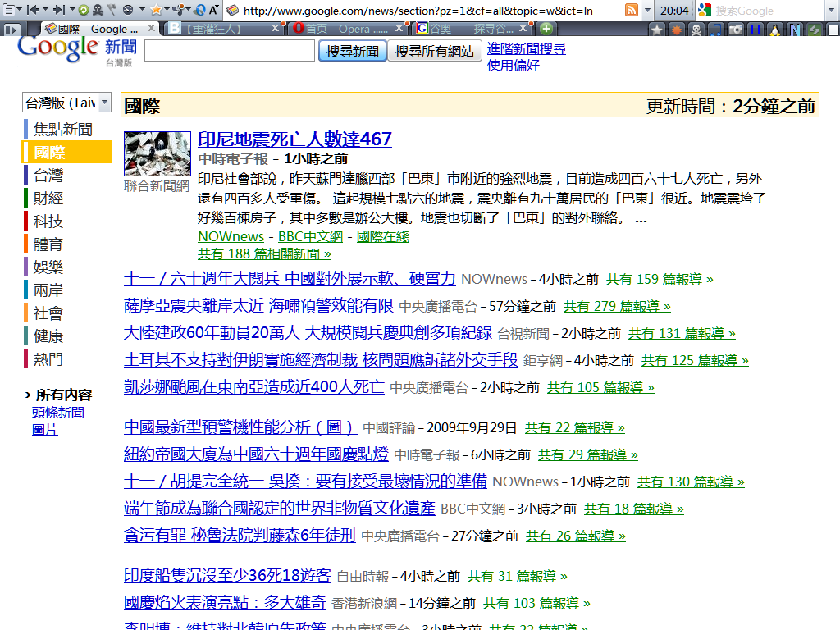This screenshot has width=840, height=630.
Task: Click the grey flag toolbar icon
Action: 112,10
